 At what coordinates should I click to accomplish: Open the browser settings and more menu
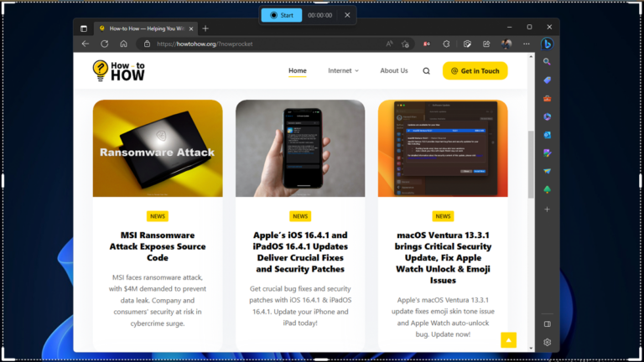(x=527, y=44)
